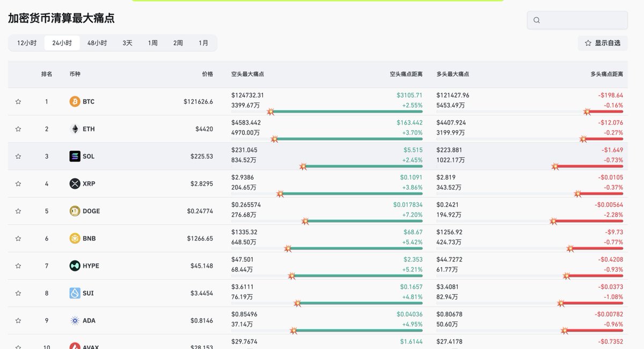Click the SUI coin icon
Viewport: 644px width, 349px height.
(75, 293)
